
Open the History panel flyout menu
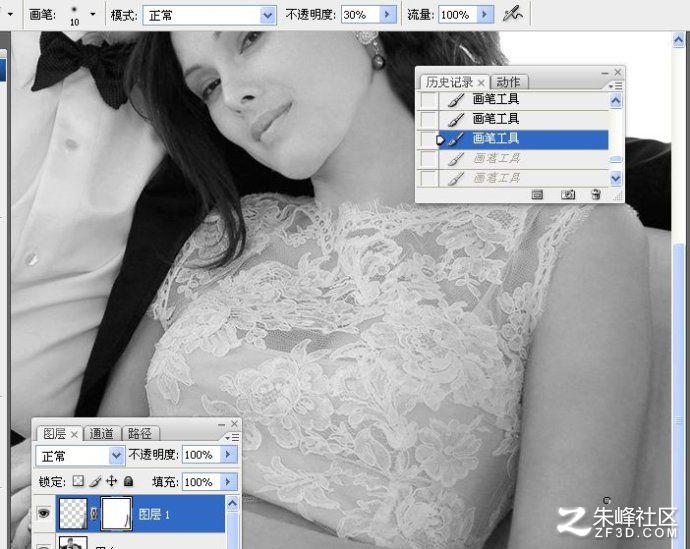pyautogui.click(x=615, y=85)
